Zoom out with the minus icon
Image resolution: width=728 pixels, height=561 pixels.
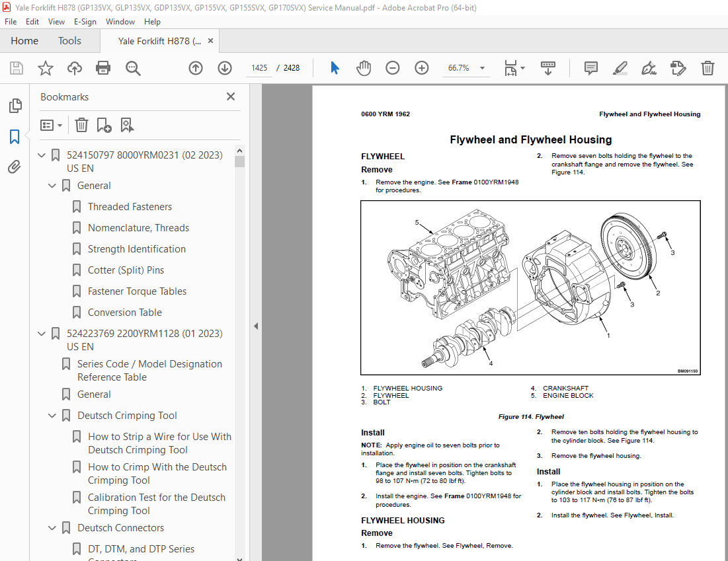(x=392, y=68)
